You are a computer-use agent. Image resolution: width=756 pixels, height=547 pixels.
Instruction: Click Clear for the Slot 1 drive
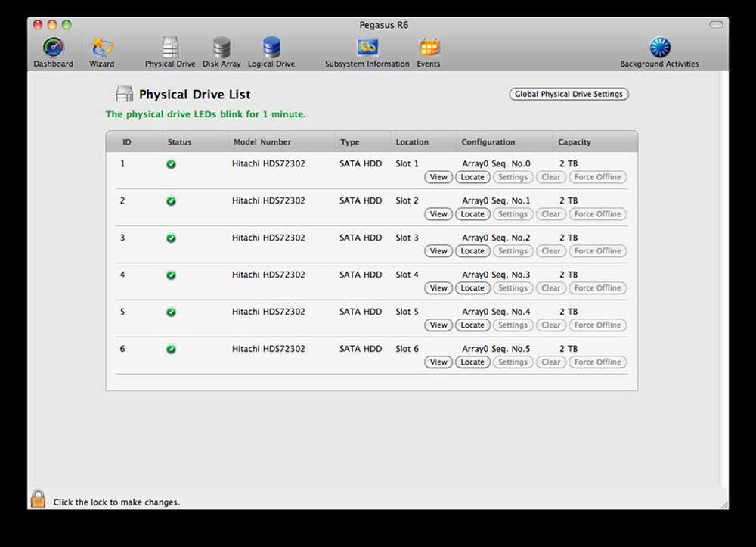click(551, 177)
